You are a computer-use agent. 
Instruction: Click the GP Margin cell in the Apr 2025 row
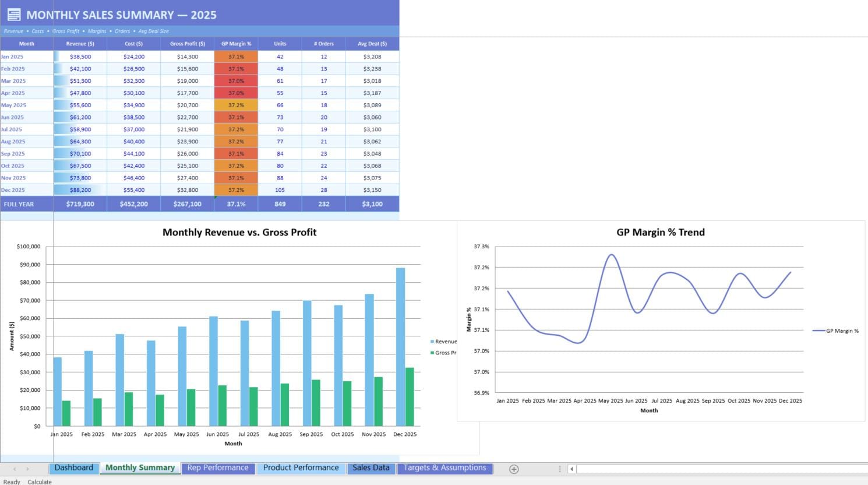pyautogui.click(x=236, y=93)
